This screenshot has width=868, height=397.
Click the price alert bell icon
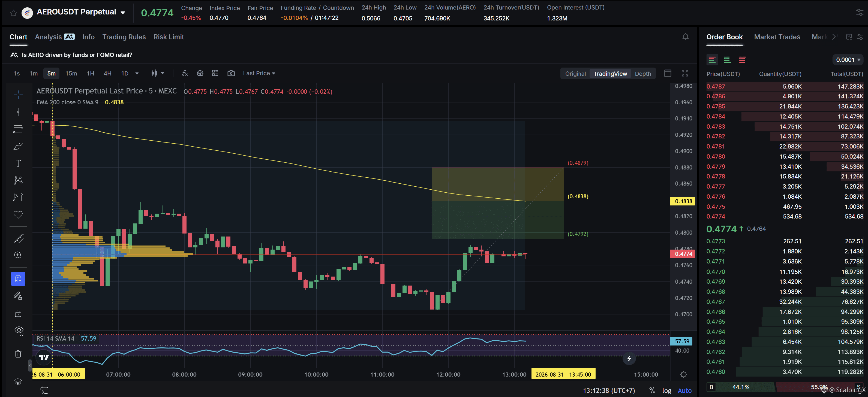point(685,37)
